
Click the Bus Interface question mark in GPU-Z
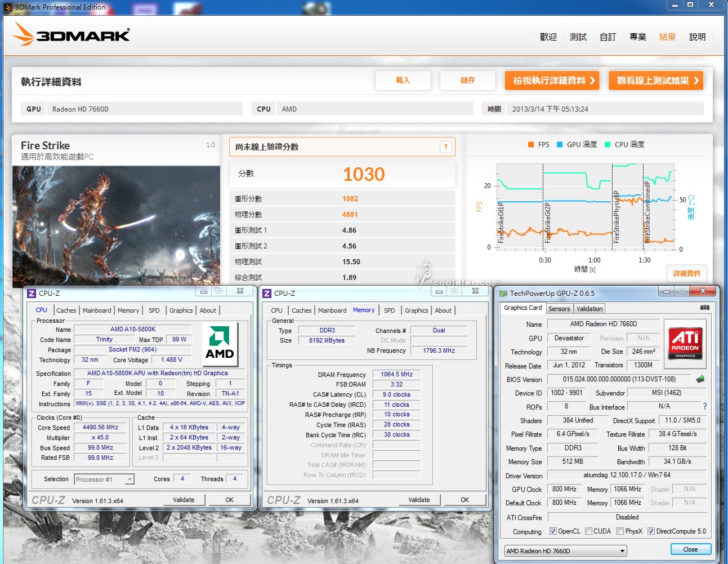point(704,406)
